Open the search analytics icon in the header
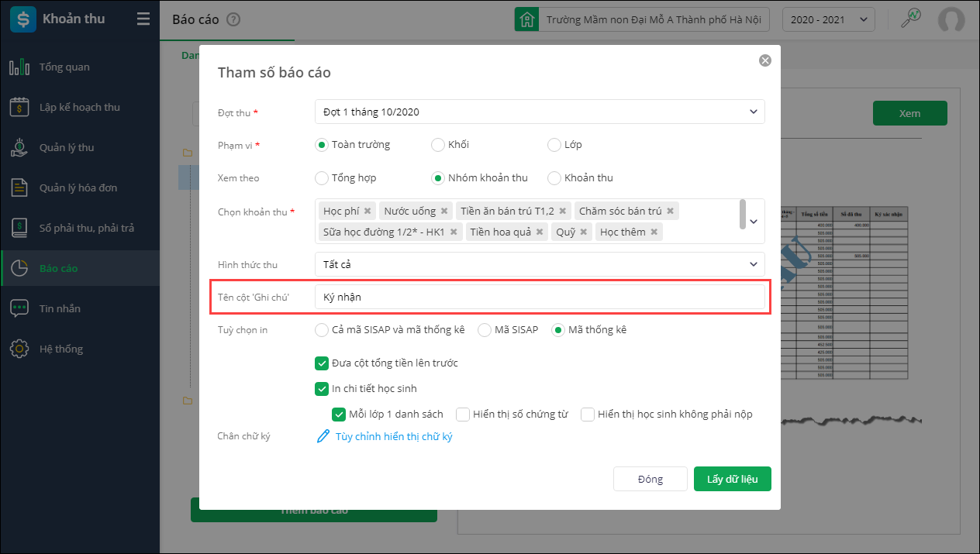980x554 pixels. click(x=910, y=19)
